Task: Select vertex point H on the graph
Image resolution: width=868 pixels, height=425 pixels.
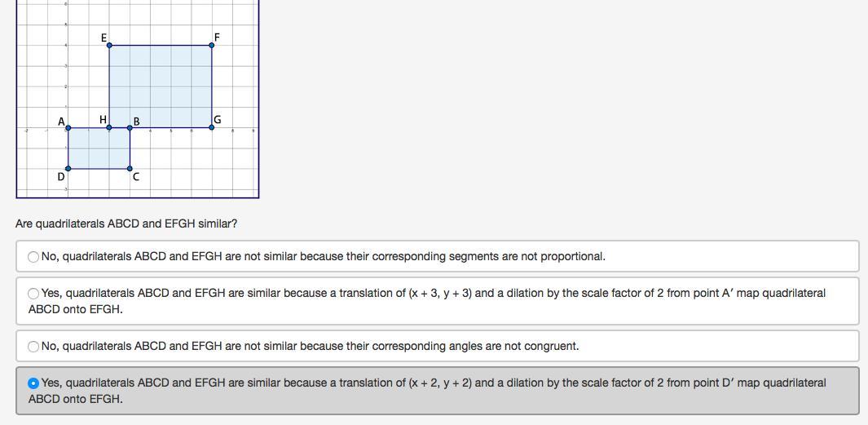Action: 109,127
